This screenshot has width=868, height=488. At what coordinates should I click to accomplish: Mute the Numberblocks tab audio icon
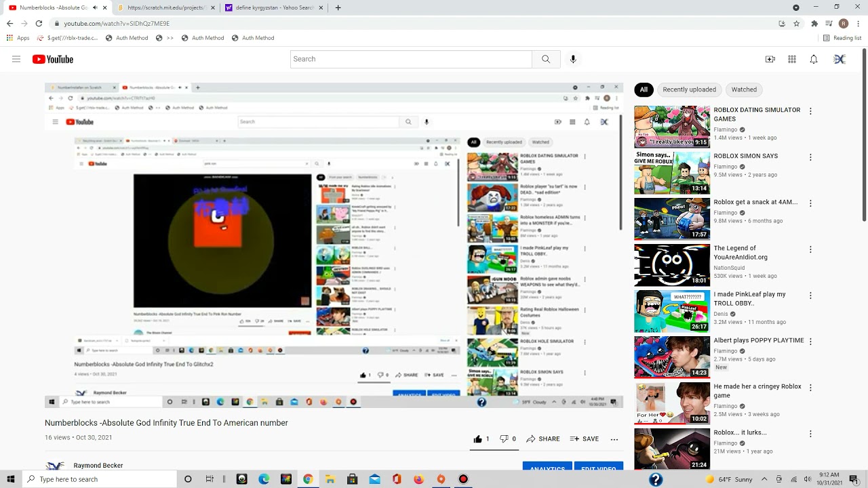click(x=94, y=7)
